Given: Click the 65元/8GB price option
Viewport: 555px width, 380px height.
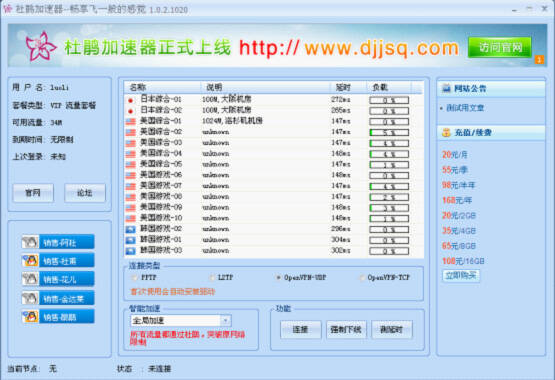Looking at the screenshot, I should (459, 246).
